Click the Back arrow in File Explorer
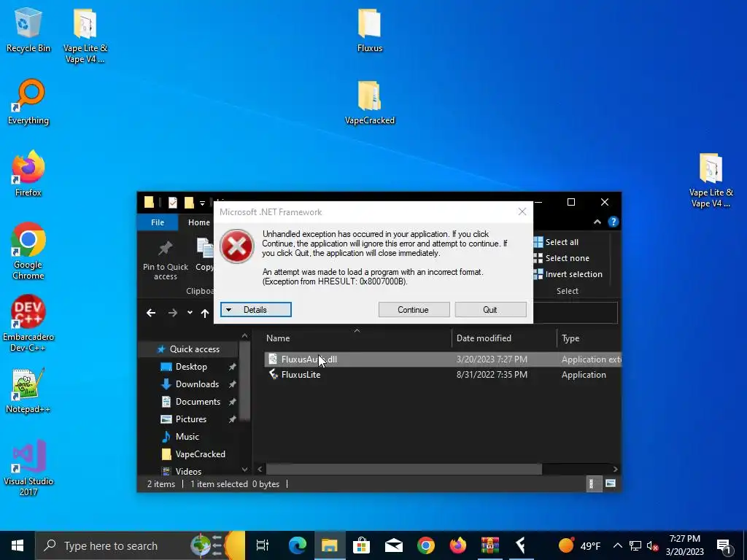Viewport: 747px width, 560px height. pyautogui.click(x=151, y=313)
